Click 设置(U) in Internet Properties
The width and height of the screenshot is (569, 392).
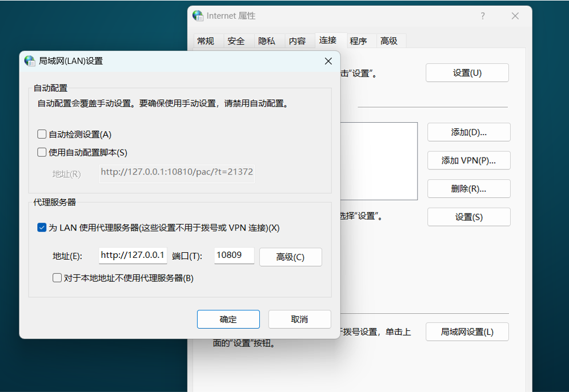467,73
